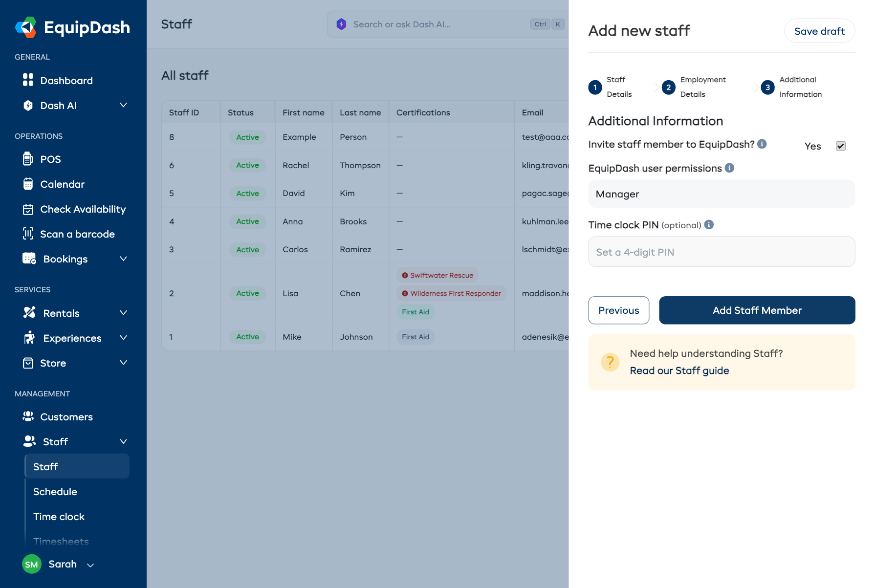The width and height of the screenshot is (875, 588).
Task: Click step 3 Additional Information circle
Action: (767, 87)
